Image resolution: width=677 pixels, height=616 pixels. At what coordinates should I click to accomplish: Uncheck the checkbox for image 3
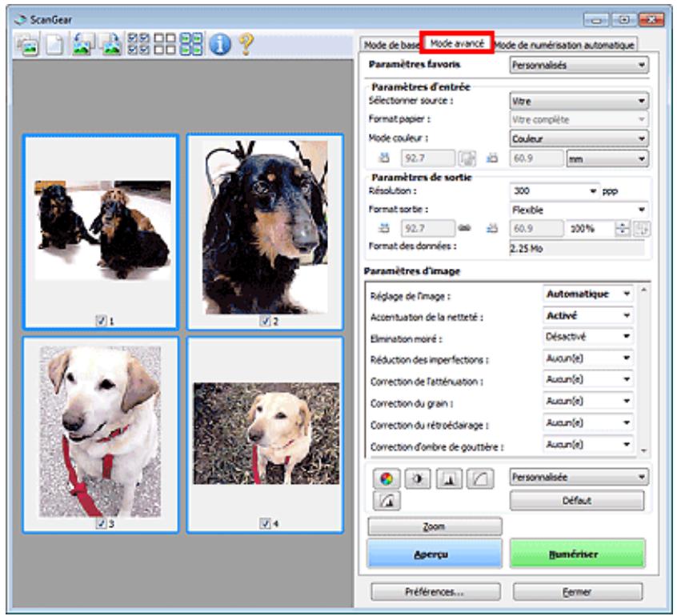(x=101, y=523)
